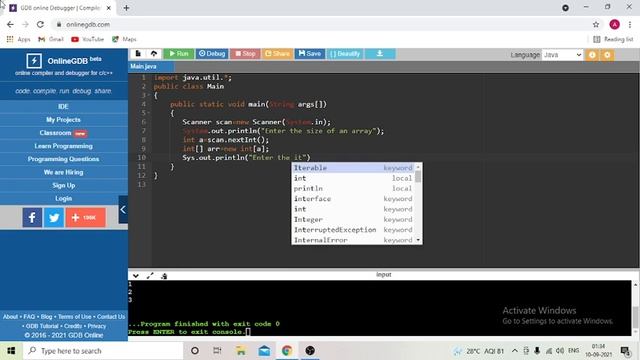Click Login in sidebar
The height and width of the screenshot is (360, 640).
pyautogui.click(x=63, y=198)
